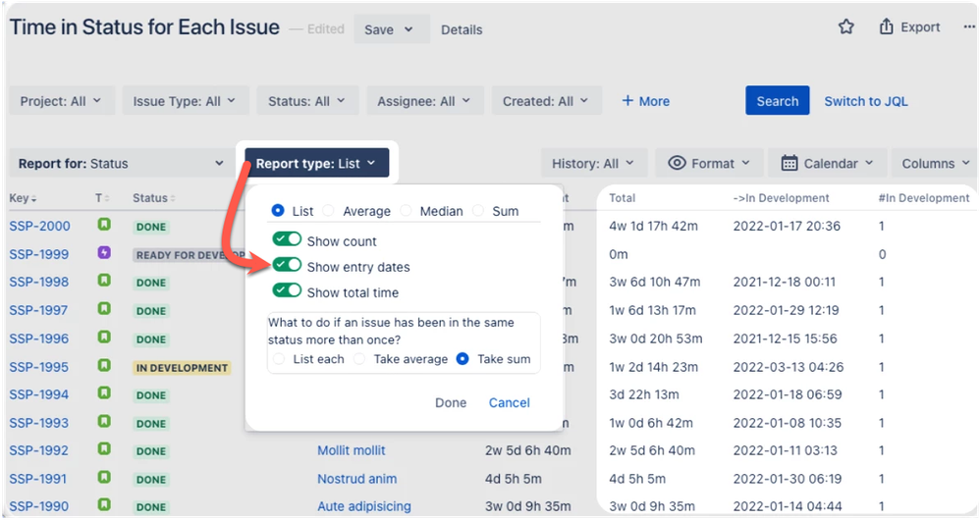
Task: Toggle the Show entry dates switch
Action: [287, 265]
